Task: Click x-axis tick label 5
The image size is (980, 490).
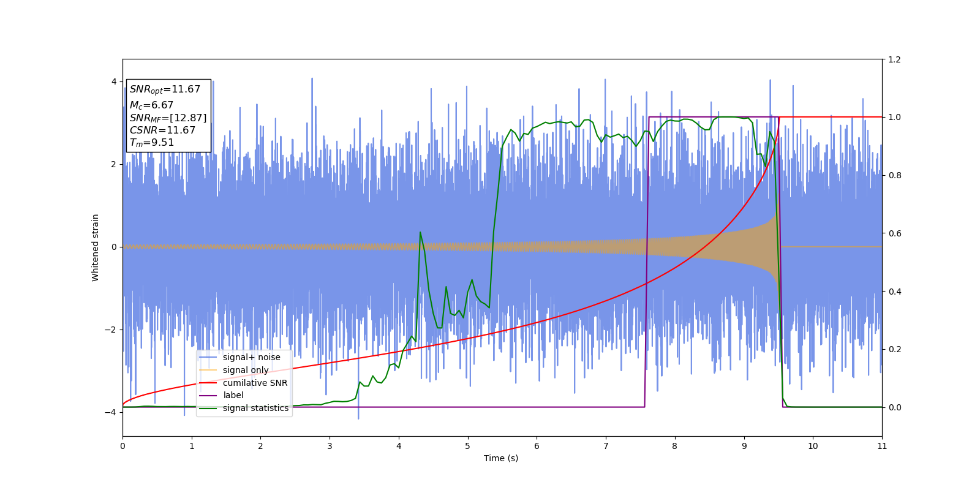Action: 468,446
